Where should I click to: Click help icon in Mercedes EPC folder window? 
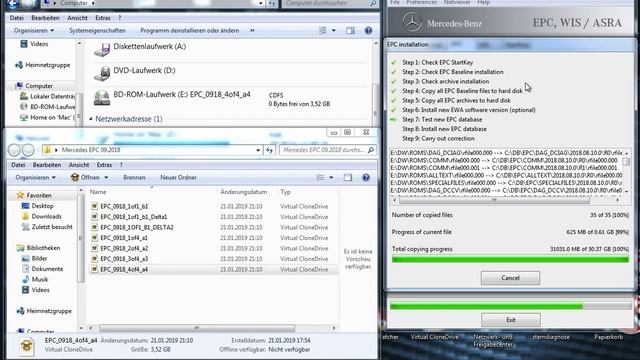click(x=366, y=178)
